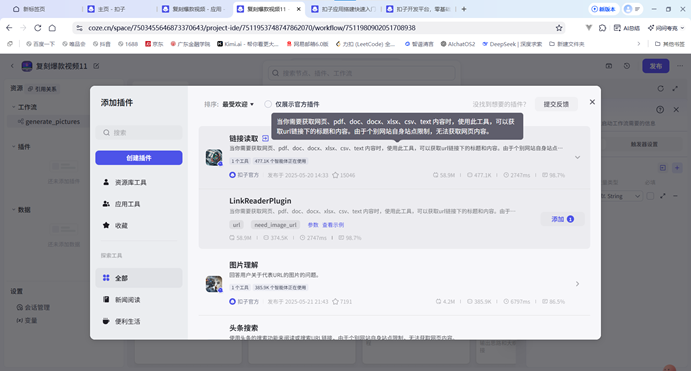Viewport: 691px width, 371px height.
Task: Open 京东 bookmark
Action: [x=154, y=44]
